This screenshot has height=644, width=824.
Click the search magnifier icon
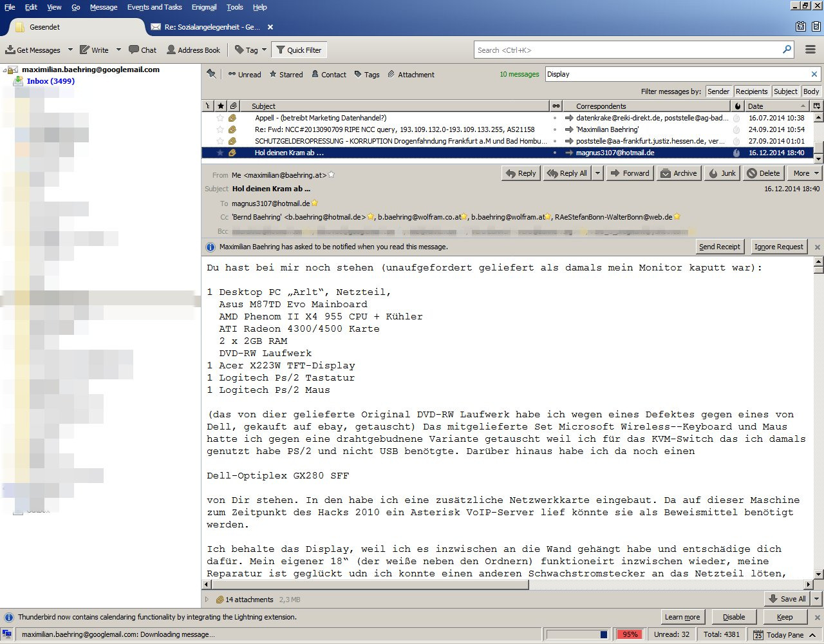pyautogui.click(x=787, y=50)
